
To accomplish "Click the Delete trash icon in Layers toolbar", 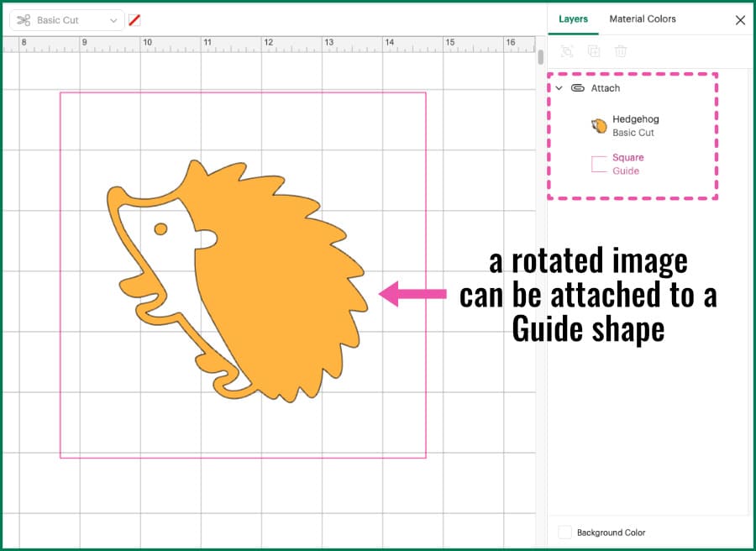I will [x=621, y=50].
